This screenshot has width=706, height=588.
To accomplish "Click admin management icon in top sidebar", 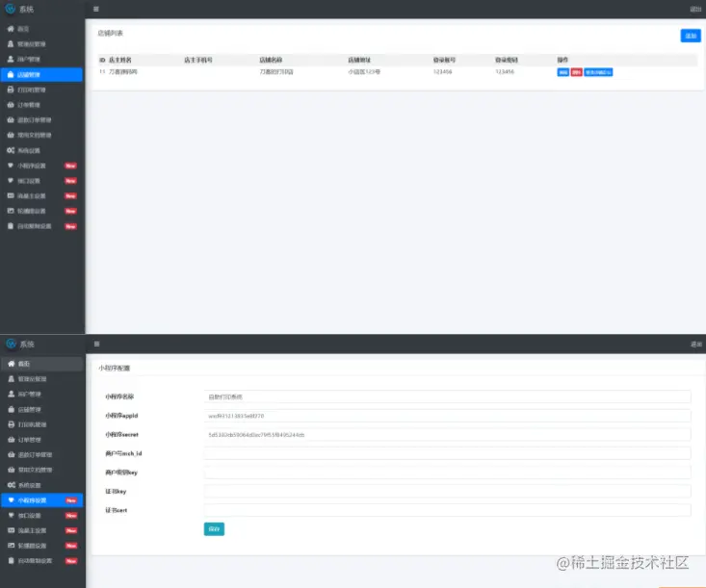I will 11,44.
